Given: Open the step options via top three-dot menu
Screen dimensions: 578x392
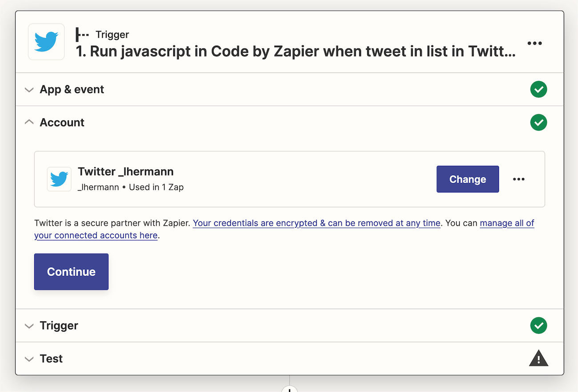Looking at the screenshot, I should point(534,43).
